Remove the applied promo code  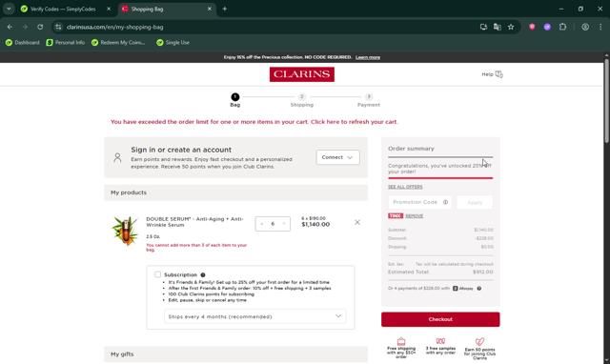click(414, 216)
